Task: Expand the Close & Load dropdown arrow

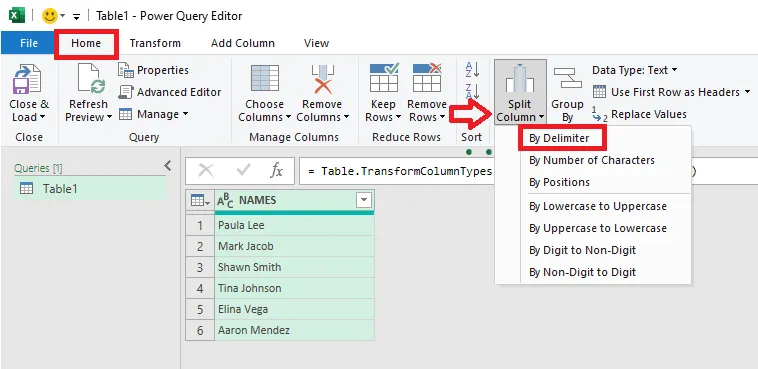Action: [x=43, y=117]
